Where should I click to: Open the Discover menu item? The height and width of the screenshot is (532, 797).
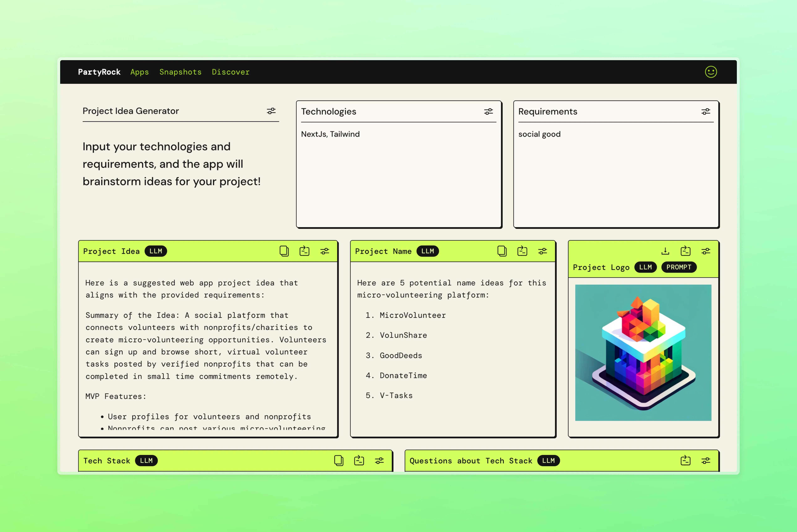click(x=231, y=72)
